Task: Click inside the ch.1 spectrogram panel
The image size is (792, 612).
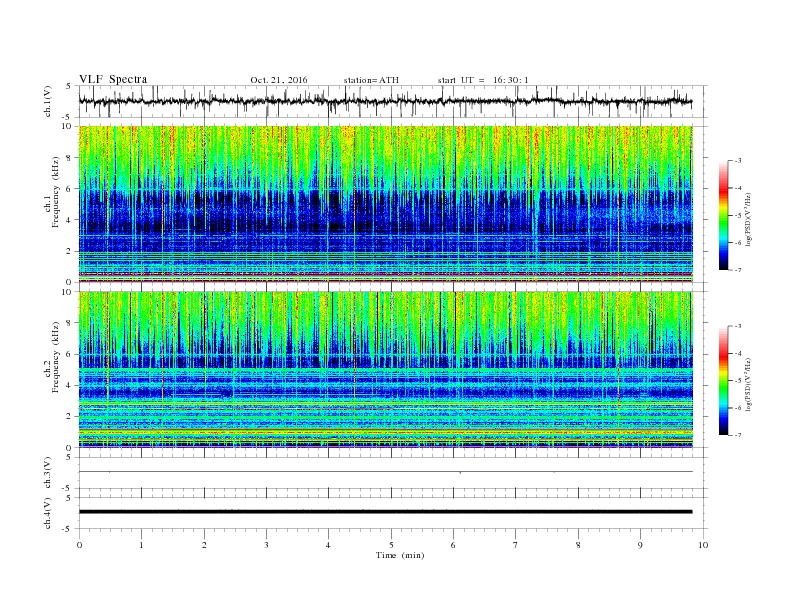Action: coord(385,204)
